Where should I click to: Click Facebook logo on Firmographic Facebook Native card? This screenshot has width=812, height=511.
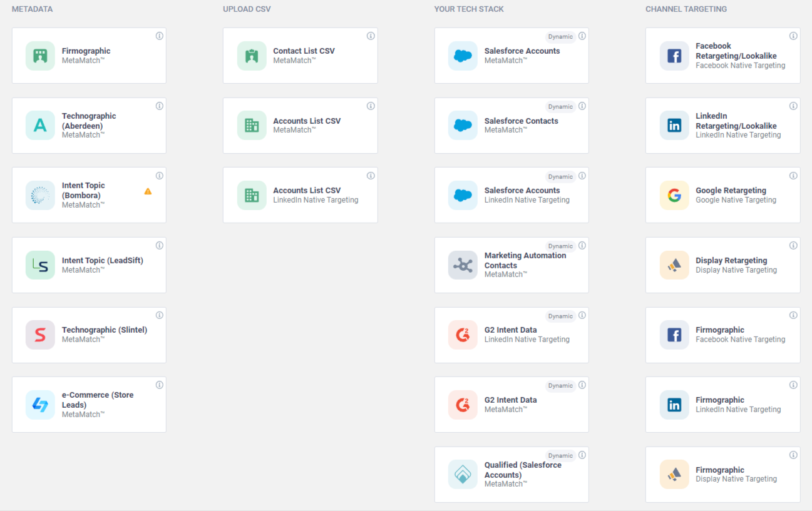[x=674, y=335]
